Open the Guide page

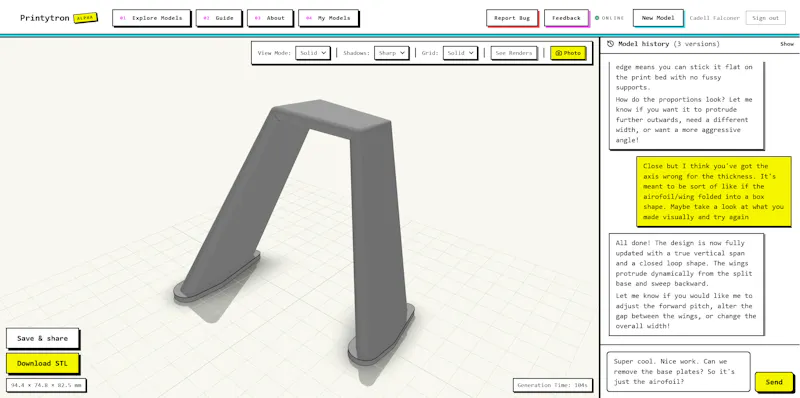tap(218, 18)
